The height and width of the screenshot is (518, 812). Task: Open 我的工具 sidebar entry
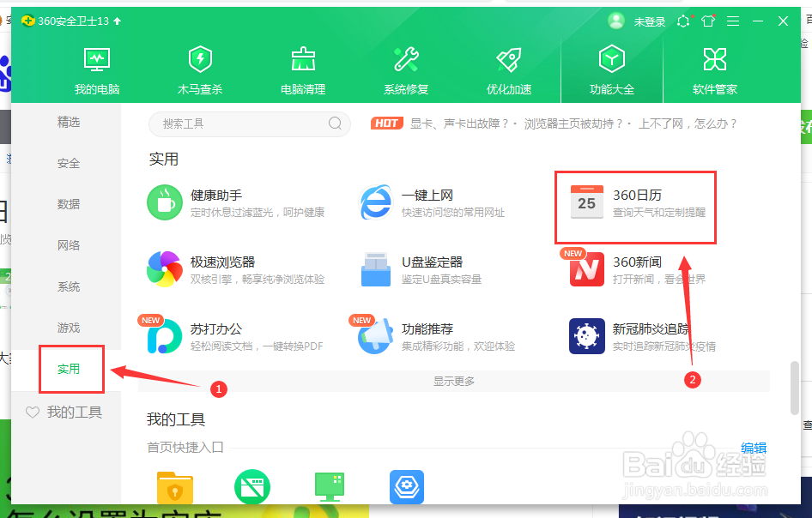click(74, 413)
